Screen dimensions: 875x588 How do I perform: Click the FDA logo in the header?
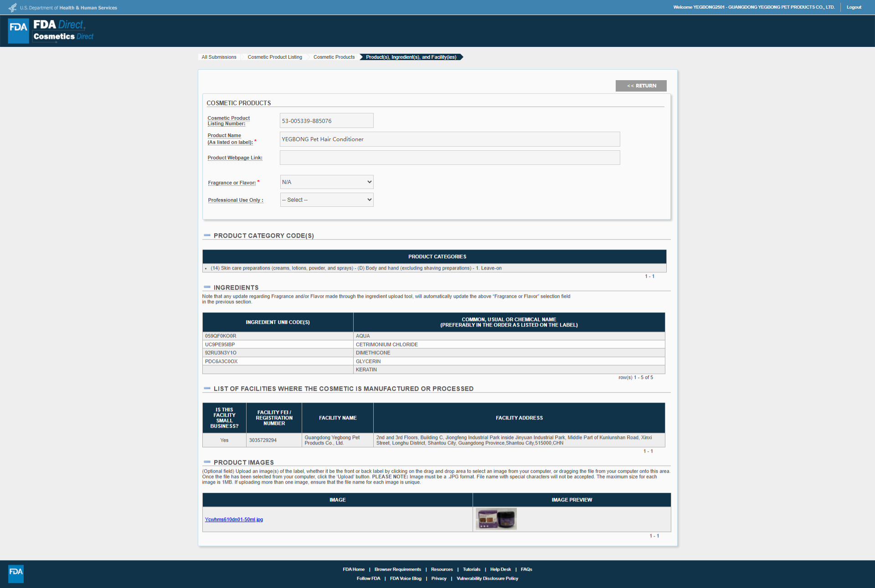coord(19,31)
